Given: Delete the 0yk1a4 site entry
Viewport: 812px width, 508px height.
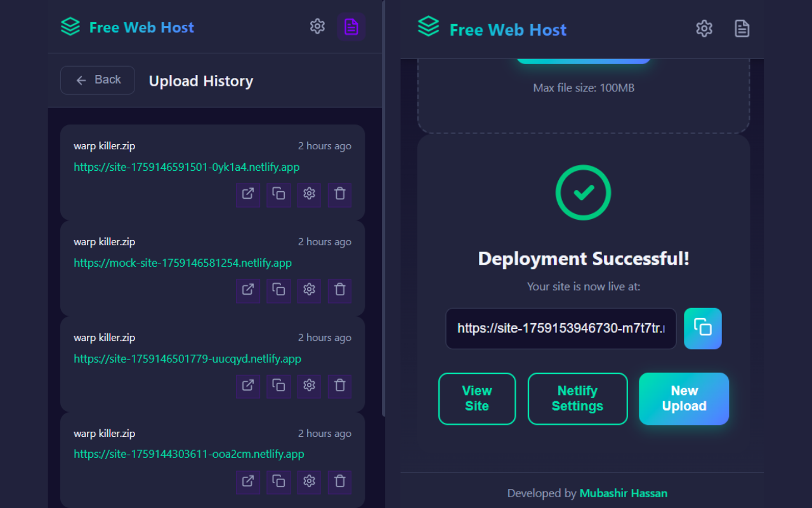Looking at the screenshot, I should (339, 194).
